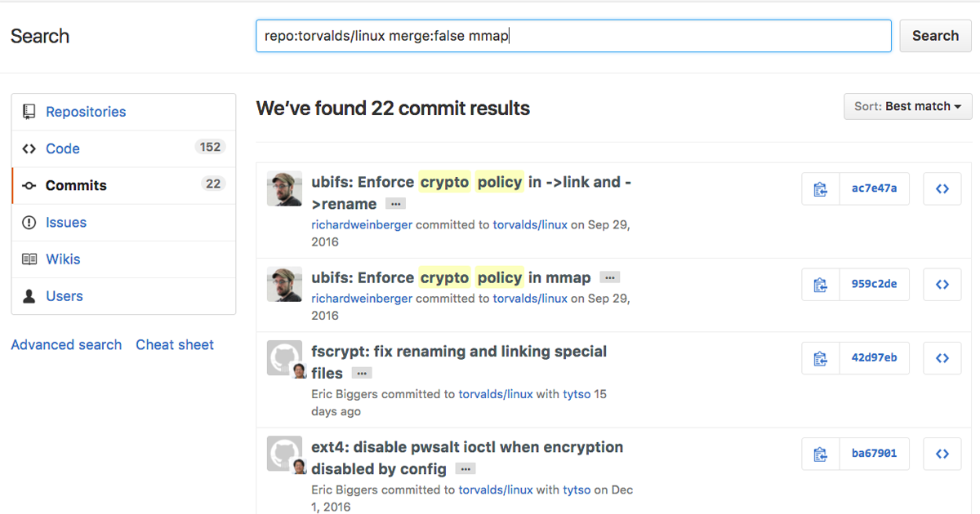Expand the fscrypt commit description ellipsis
Image resolution: width=980 pixels, height=514 pixels.
(x=361, y=374)
